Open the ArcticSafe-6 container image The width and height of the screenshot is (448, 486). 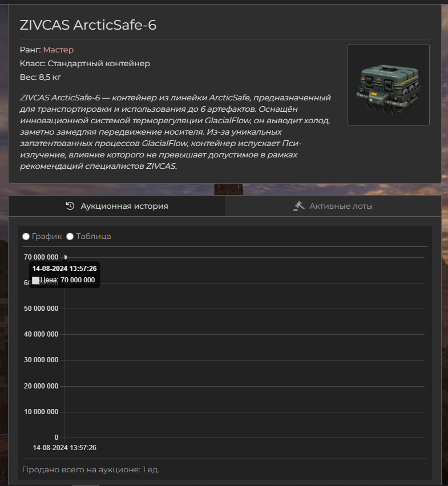[389, 85]
